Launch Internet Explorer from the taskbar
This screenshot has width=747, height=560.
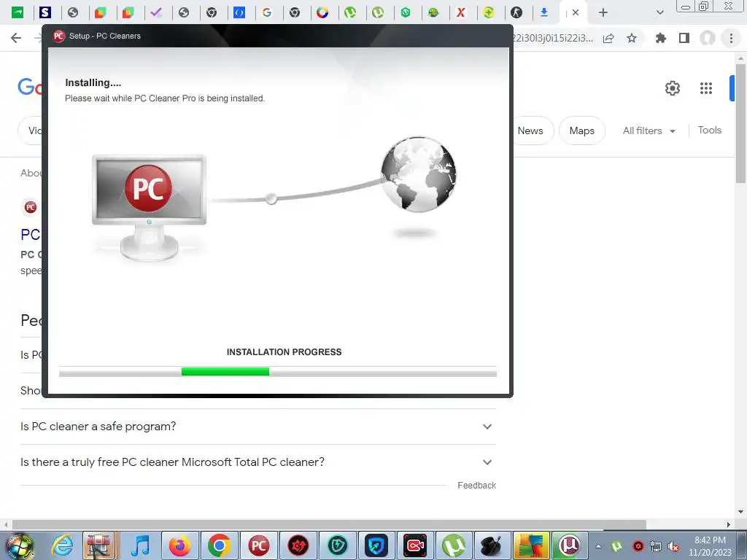pos(63,545)
